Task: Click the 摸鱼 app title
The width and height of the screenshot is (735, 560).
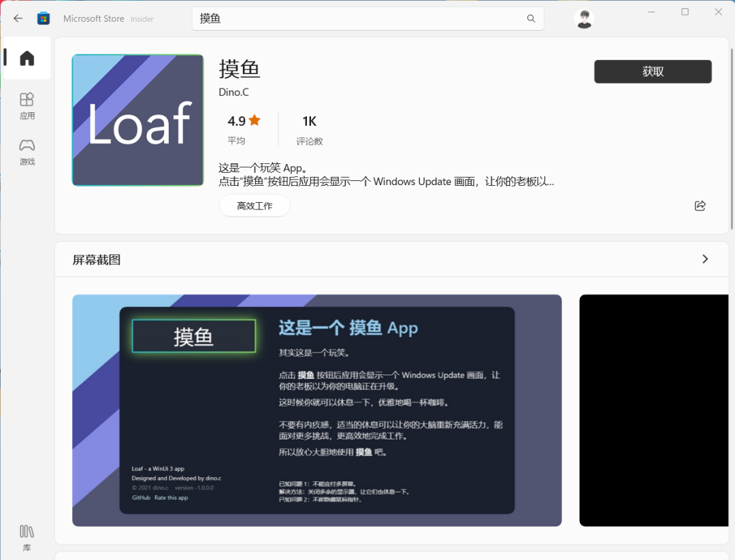Action: pyautogui.click(x=240, y=69)
